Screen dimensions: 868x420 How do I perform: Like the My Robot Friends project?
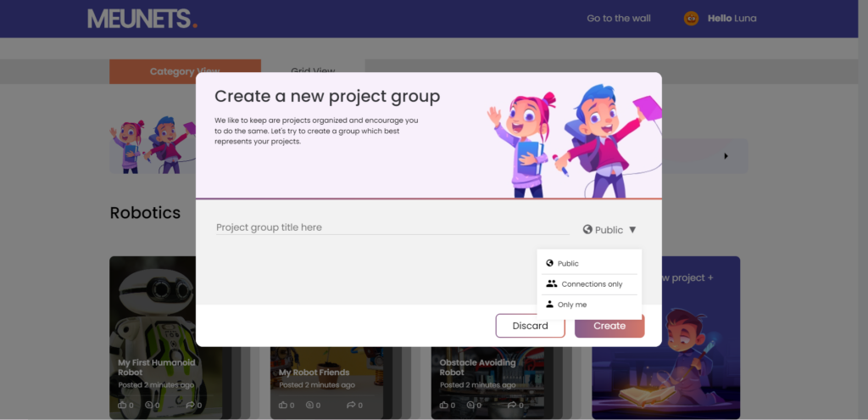283,405
